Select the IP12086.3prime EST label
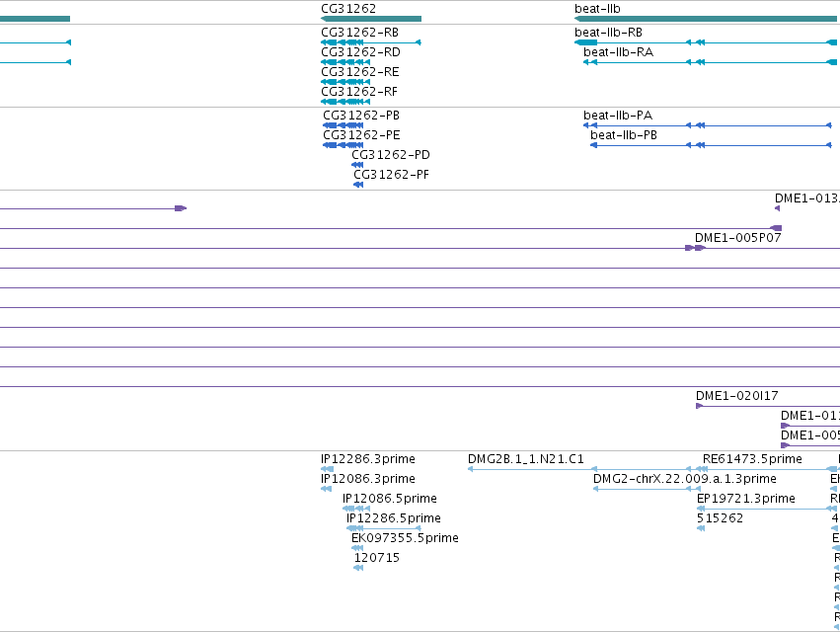 (368, 479)
